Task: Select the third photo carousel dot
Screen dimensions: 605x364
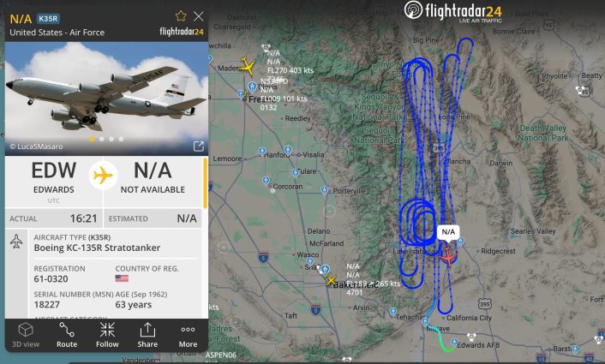Action: tap(111, 139)
